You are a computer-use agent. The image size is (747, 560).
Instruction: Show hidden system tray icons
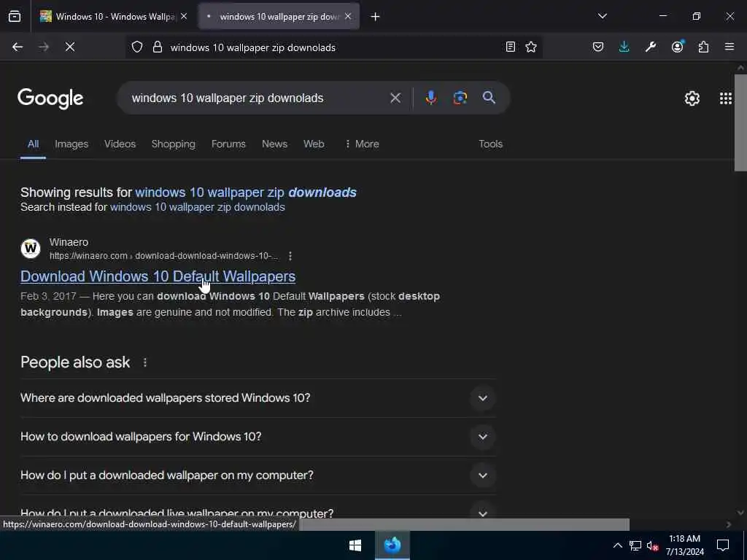[x=617, y=545]
